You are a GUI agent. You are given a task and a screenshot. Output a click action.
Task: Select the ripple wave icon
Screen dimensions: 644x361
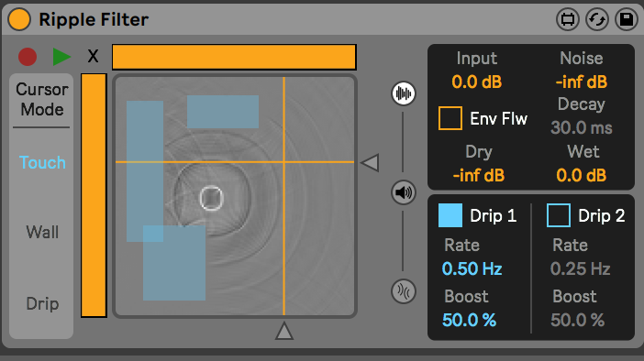pyautogui.click(x=404, y=291)
